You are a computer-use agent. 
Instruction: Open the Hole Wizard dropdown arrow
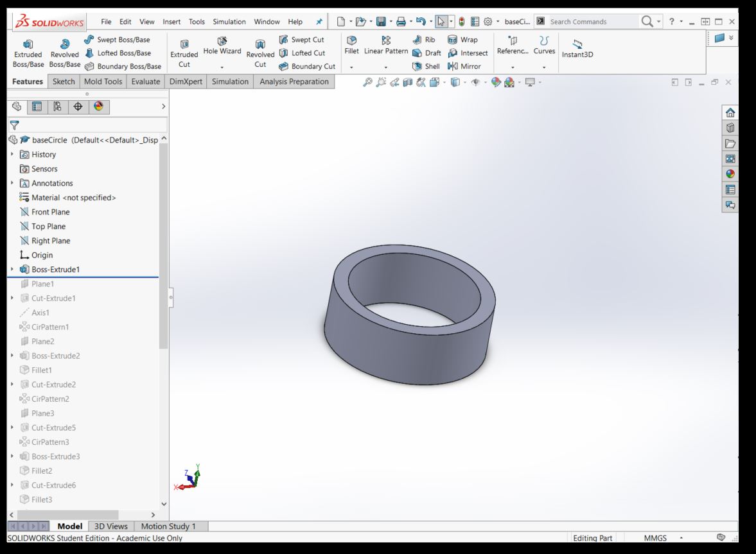click(222, 67)
